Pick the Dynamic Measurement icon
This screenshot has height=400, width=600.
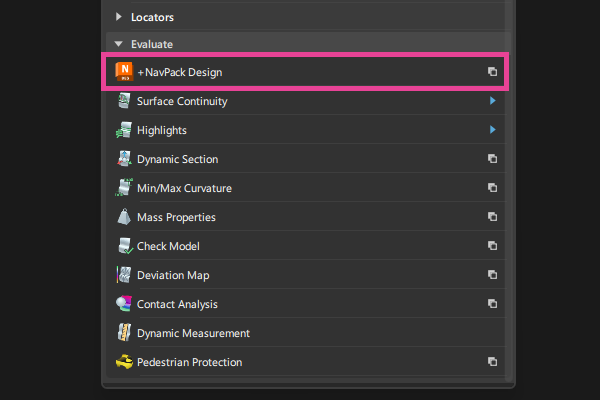[x=124, y=333]
